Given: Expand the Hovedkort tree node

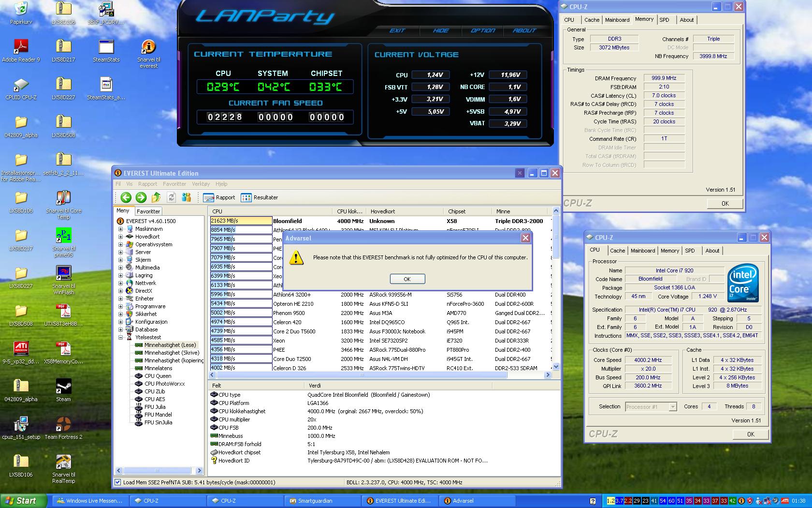Looking at the screenshot, I should (121, 237).
